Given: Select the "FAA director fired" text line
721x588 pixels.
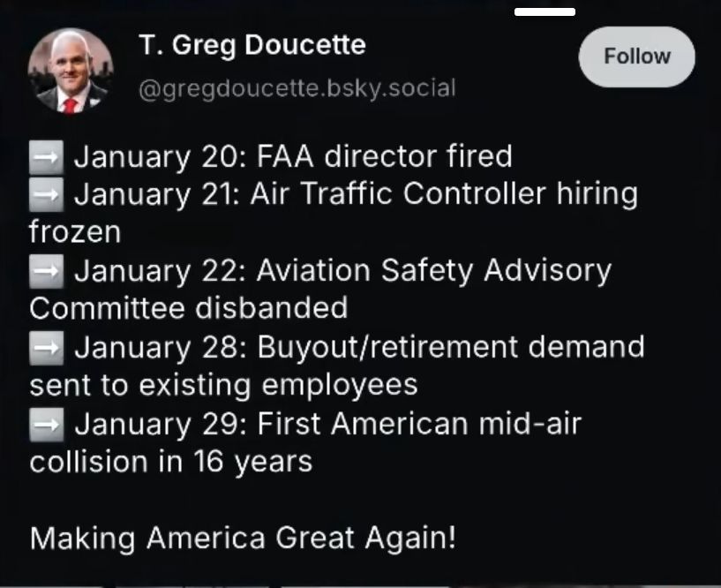Looking at the screenshot, I should coord(384,156).
